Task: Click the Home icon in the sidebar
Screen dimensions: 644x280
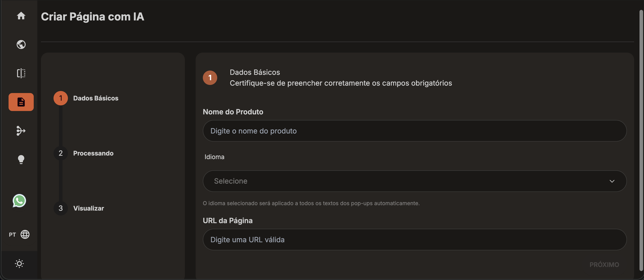Action: point(21,16)
